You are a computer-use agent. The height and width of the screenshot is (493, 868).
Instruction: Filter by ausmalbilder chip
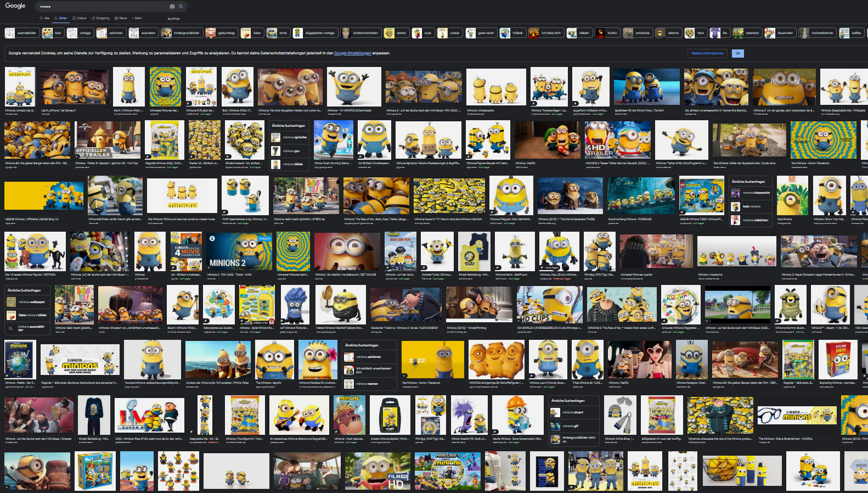pos(21,33)
